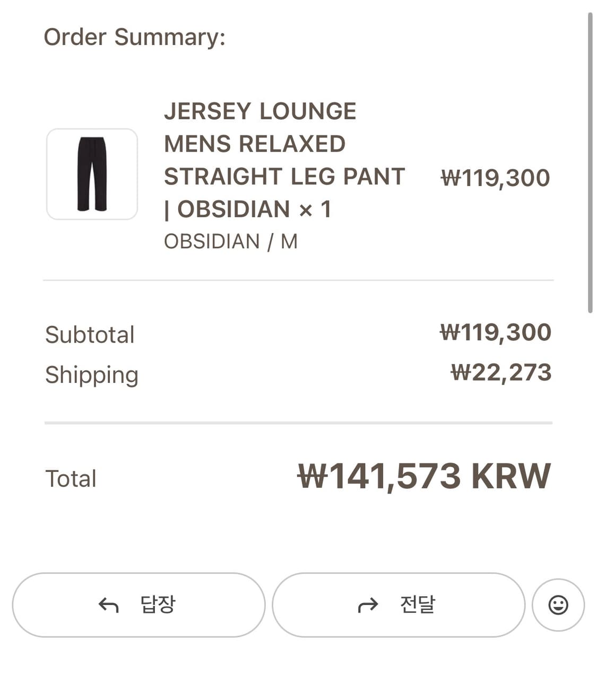Select the shipping cost ₩22,273
This screenshot has width=597, height=700.
tap(501, 372)
